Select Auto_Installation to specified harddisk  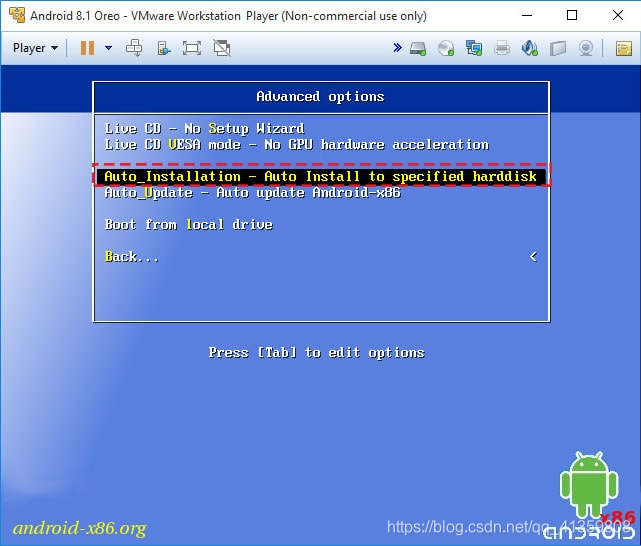[321, 177]
